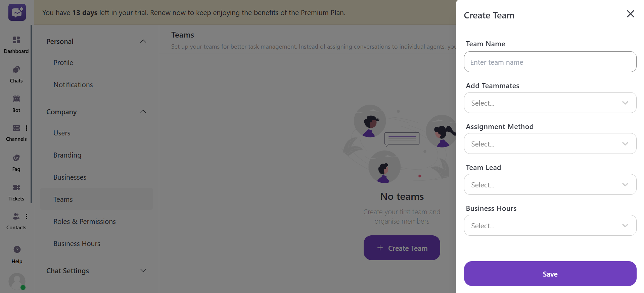The image size is (644, 293).
Task: Open the Assignment Method dropdown
Action: click(x=550, y=143)
